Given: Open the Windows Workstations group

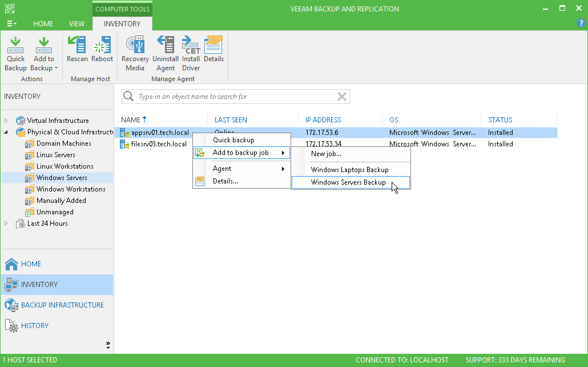Looking at the screenshot, I should point(71,189).
